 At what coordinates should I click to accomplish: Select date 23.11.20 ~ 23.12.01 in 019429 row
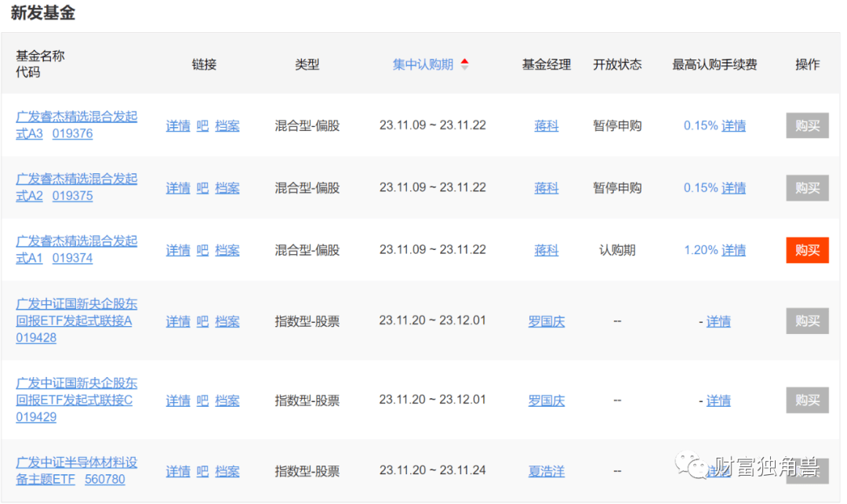pos(433,399)
